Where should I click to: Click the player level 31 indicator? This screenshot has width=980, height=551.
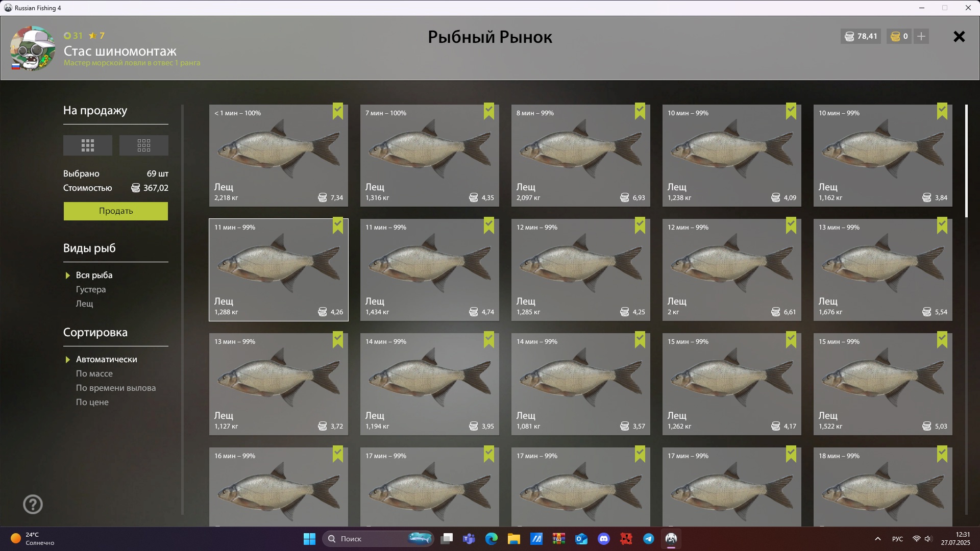(x=73, y=36)
